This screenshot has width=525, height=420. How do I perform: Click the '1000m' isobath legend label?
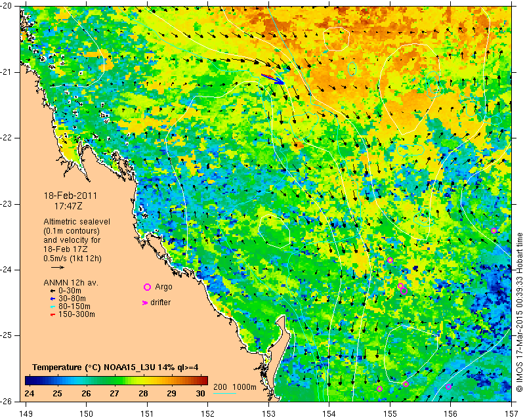coord(244,387)
